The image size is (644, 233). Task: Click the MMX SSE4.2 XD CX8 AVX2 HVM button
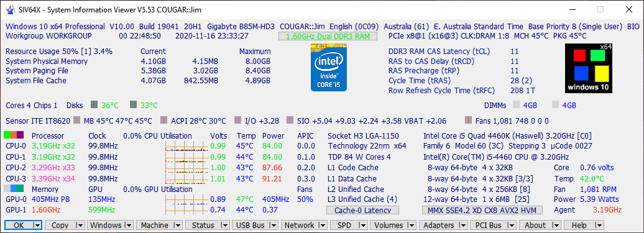[482, 210]
